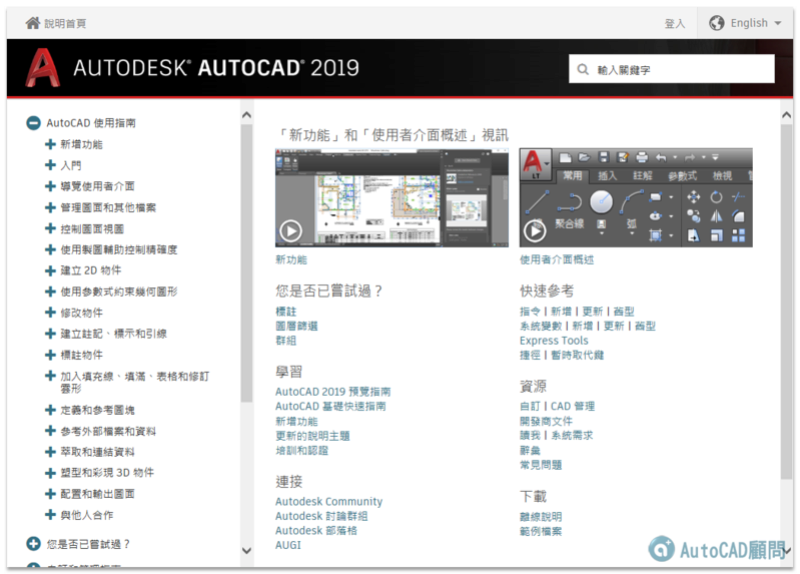
Task: Click the tree panel scroll-down arrow
Action: click(x=246, y=550)
